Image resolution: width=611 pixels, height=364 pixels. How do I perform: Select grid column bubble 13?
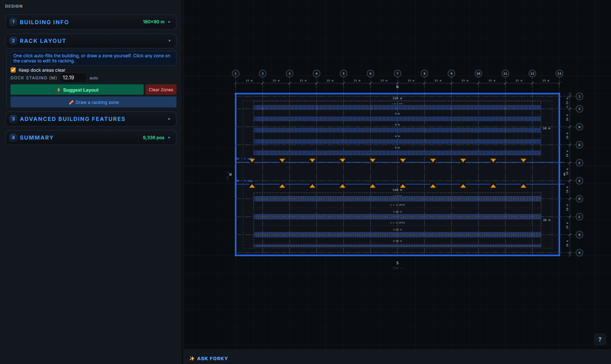pos(559,73)
